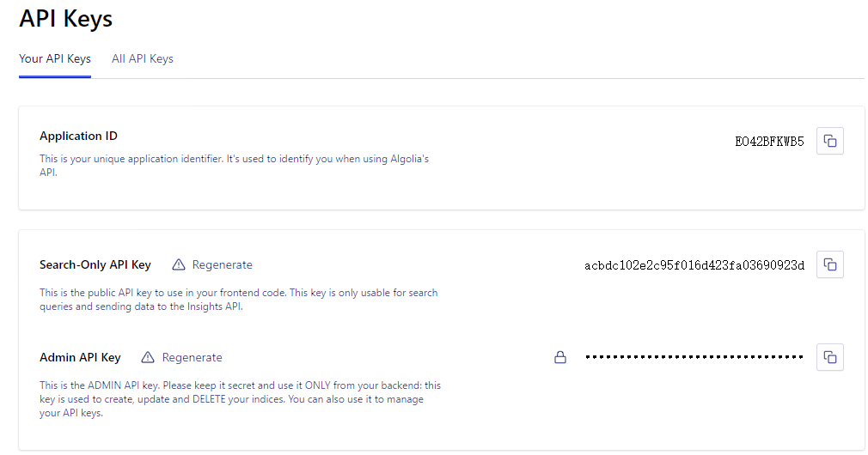Copy the Admin API Key
The image size is (868, 455).
point(829,357)
